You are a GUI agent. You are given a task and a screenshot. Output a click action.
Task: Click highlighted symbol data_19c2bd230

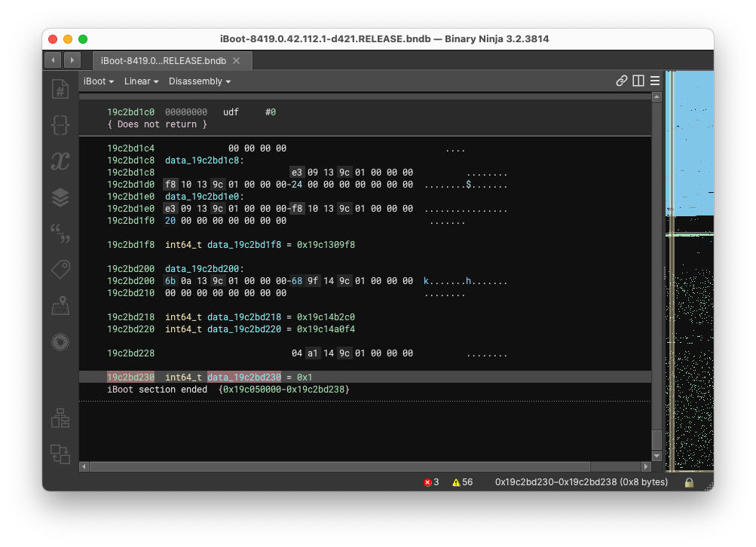244,377
